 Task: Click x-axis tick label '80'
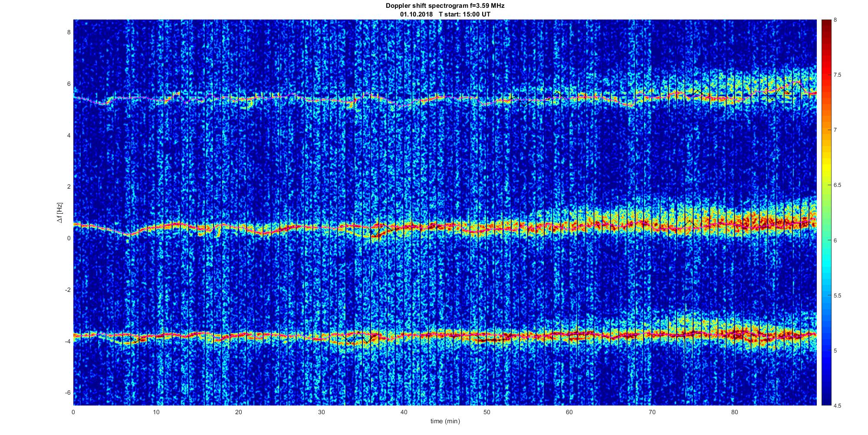[x=734, y=412]
